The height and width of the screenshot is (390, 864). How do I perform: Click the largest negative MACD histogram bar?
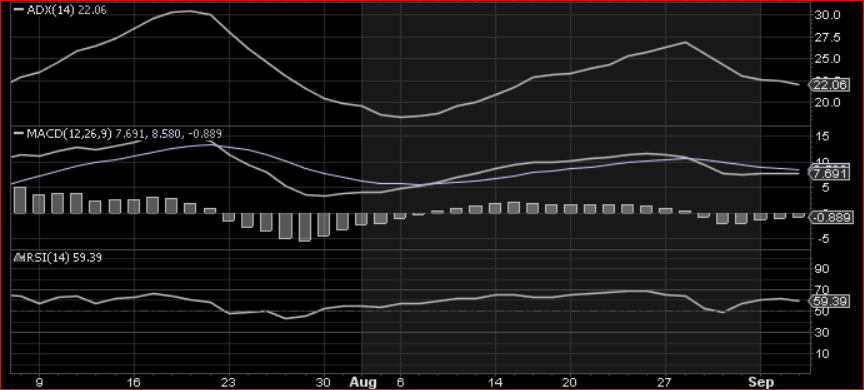[x=304, y=227]
